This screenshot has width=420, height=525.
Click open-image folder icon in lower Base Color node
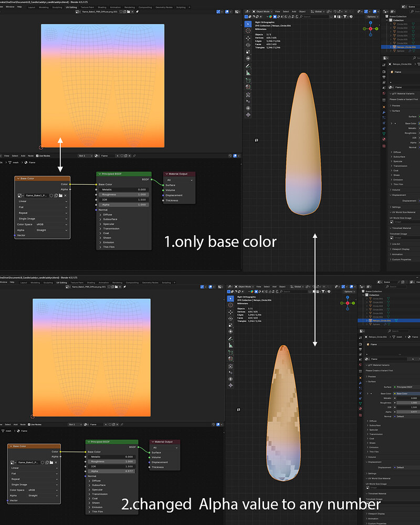[x=51, y=463]
